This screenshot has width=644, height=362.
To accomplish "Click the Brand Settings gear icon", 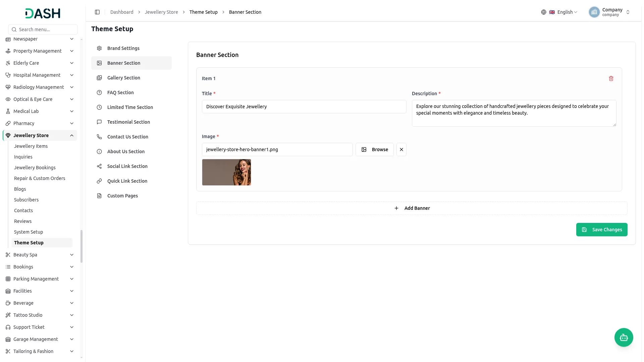I will point(99,48).
